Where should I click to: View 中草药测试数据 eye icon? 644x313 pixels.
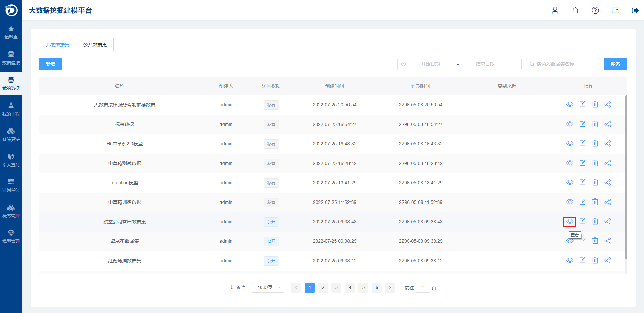[570, 163]
